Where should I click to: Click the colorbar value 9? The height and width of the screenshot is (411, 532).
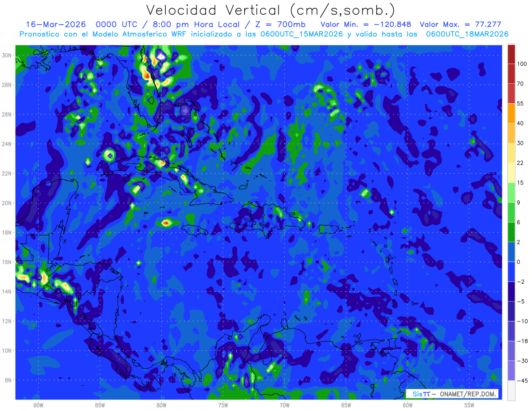tap(519, 202)
